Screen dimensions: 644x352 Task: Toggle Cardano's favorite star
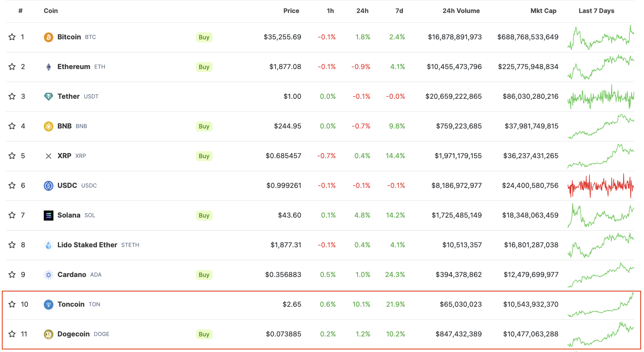click(x=12, y=274)
